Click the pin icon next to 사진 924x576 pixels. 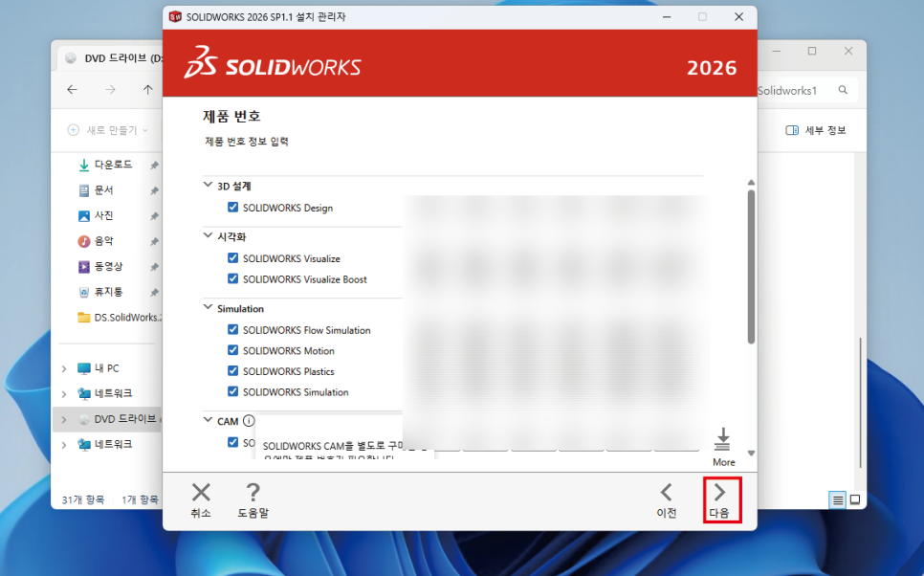pos(154,216)
